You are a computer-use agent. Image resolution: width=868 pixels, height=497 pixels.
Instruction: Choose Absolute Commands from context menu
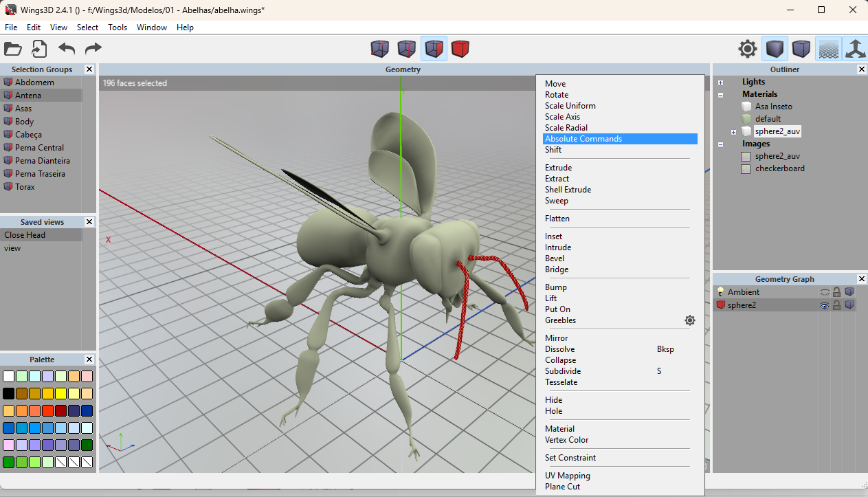tap(583, 139)
